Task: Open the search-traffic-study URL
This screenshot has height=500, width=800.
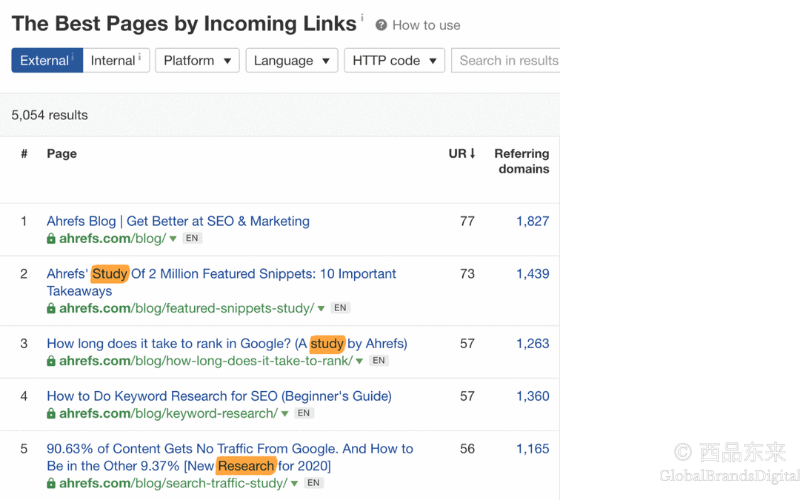Action: (173, 483)
